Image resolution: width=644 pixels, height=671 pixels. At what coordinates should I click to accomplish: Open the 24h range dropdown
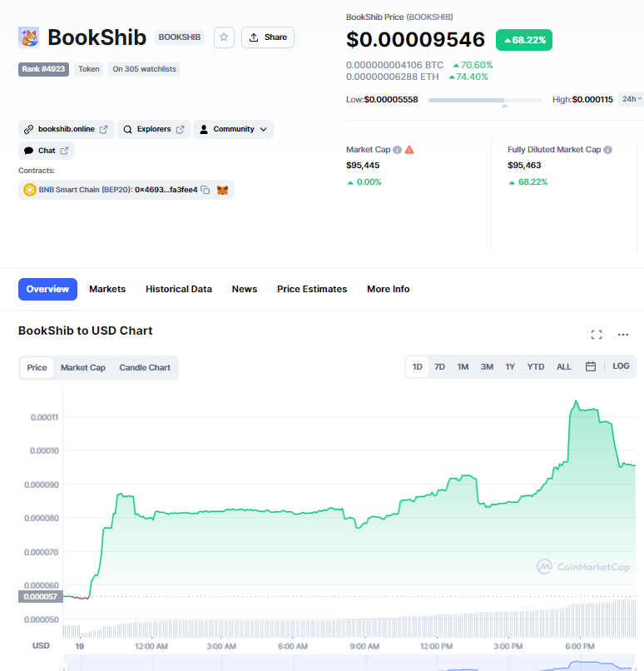632,99
